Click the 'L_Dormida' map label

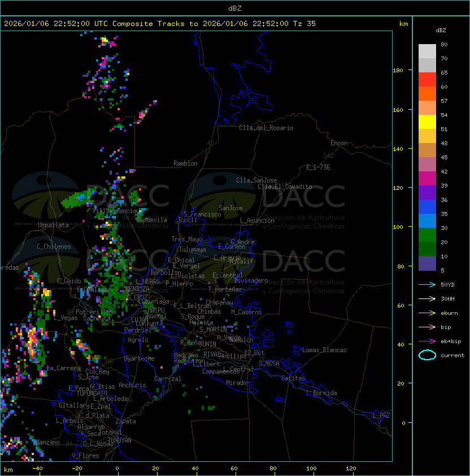tap(321, 393)
